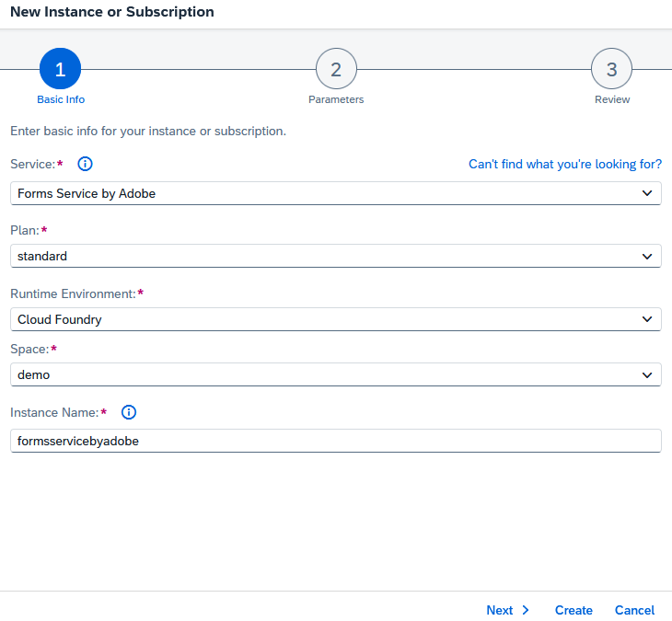Screen dimensions: 672x621
Task: Click the Basic Info step label
Action: (61, 99)
